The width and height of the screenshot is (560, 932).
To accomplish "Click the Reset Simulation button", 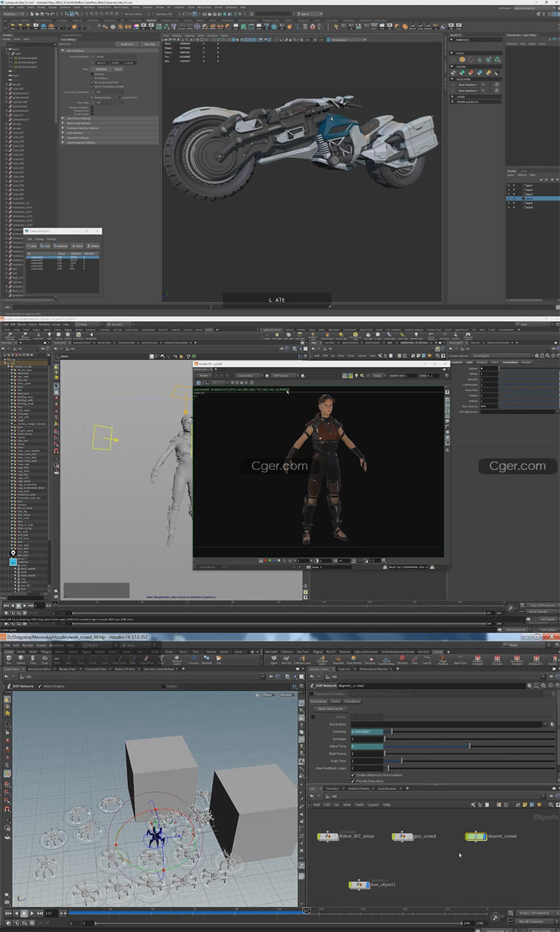I will tap(331, 709).
